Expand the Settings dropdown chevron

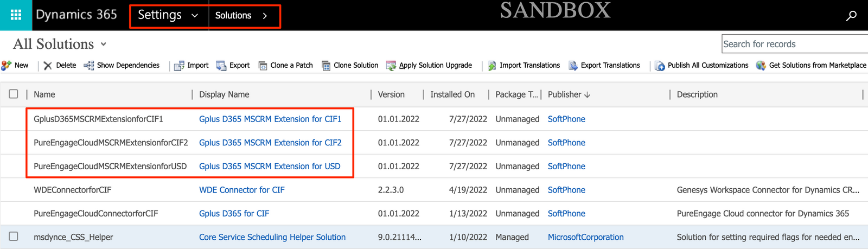(x=195, y=16)
